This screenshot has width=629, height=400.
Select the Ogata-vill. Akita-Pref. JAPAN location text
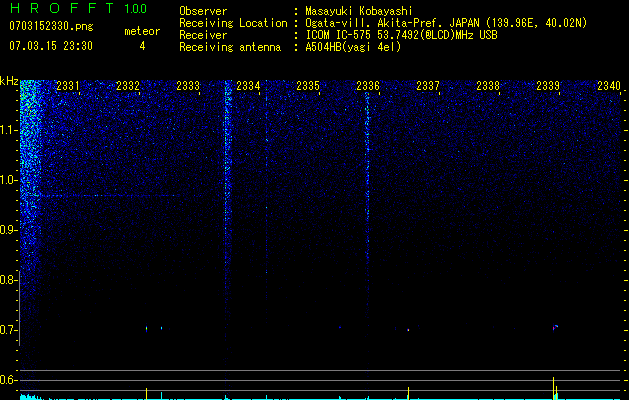[x=446, y=23]
